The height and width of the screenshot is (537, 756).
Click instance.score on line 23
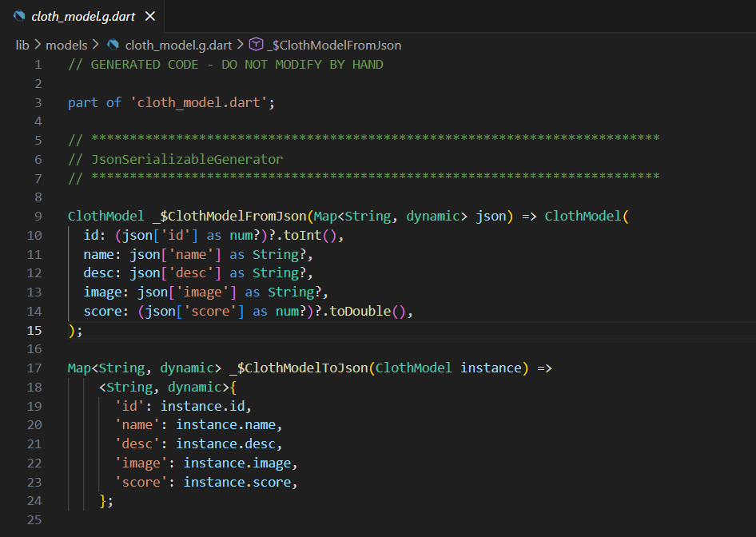237,483
